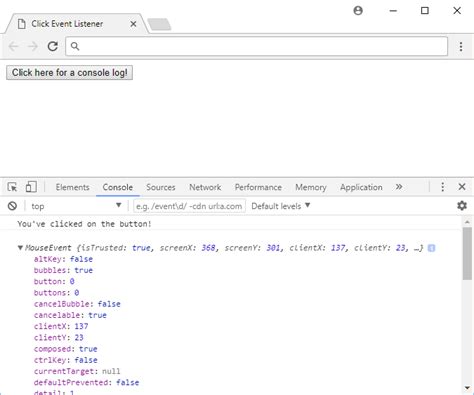Click the 'defaultPrevented: false' property
The image size is (474, 395).
pos(86,382)
